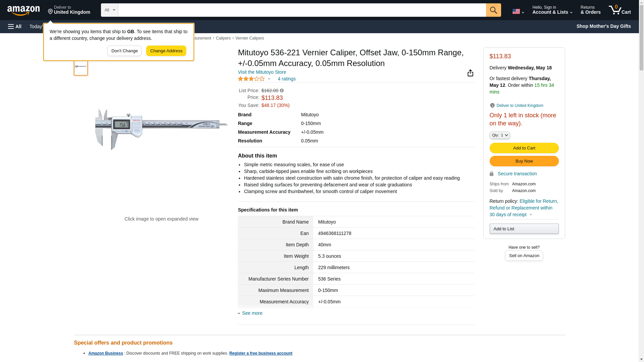This screenshot has height=362, width=644.
Task: Click the list price info icon
Action: 282,91
